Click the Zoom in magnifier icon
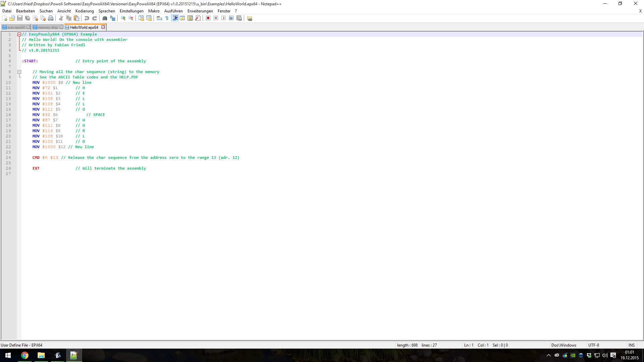The height and width of the screenshot is (362, 644). coord(123,18)
